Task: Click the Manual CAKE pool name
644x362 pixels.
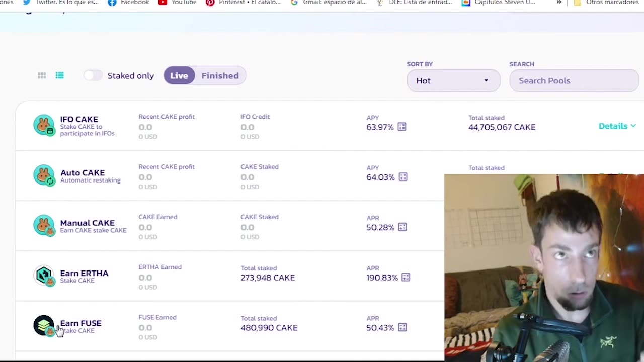Action: [x=87, y=223]
